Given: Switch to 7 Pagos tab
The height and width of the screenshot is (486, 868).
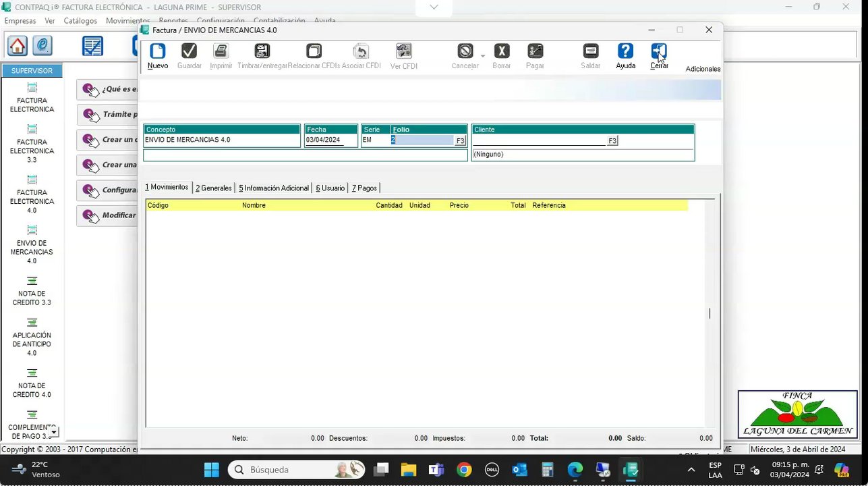Looking at the screenshot, I should pyautogui.click(x=364, y=188).
